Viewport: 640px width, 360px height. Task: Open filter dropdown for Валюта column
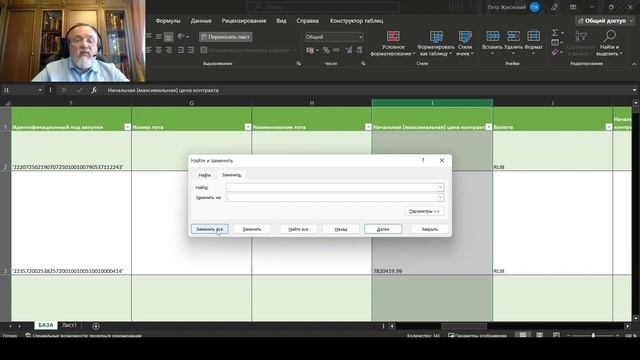[x=609, y=127]
